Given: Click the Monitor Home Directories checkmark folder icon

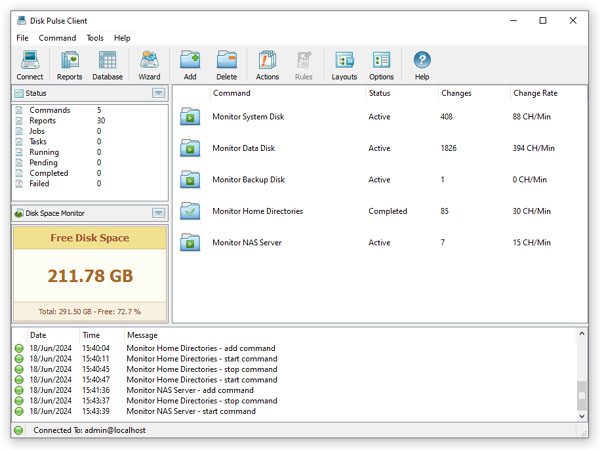Looking at the screenshot, I should coord(190,211).
